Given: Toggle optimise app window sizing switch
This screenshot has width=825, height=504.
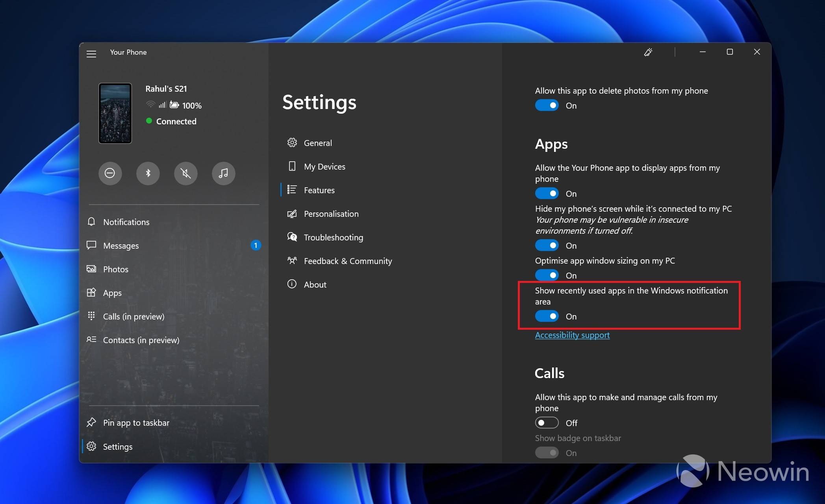Looking at the screenshot, I should click(547, 275).
